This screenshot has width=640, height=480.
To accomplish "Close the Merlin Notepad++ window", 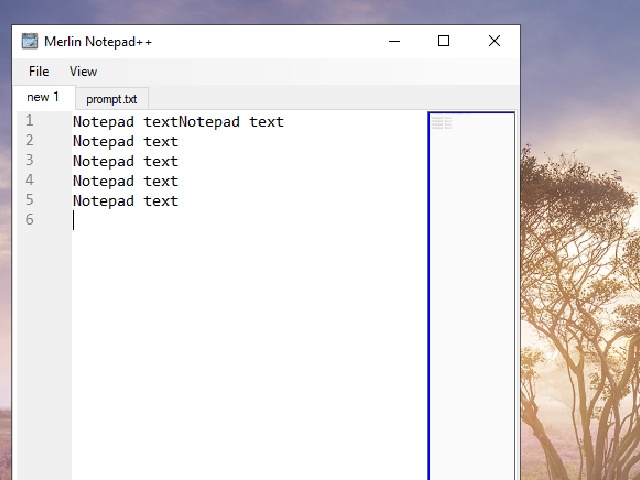I will click(494, 41).
